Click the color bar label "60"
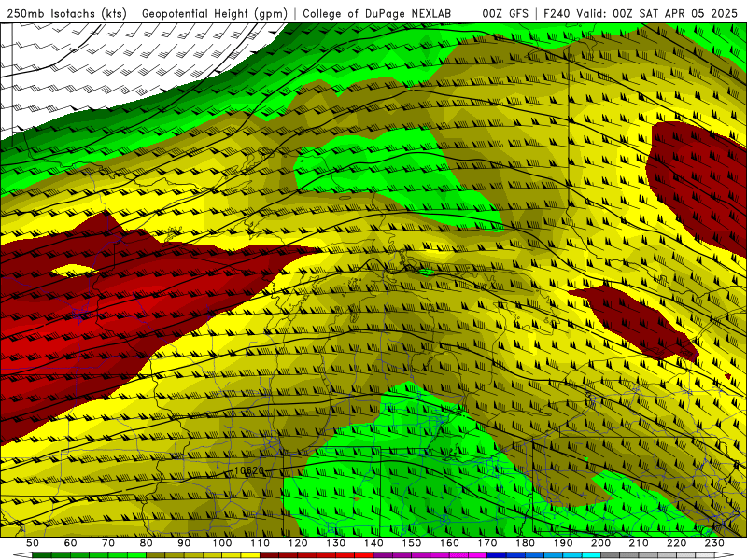 point(71,543)
